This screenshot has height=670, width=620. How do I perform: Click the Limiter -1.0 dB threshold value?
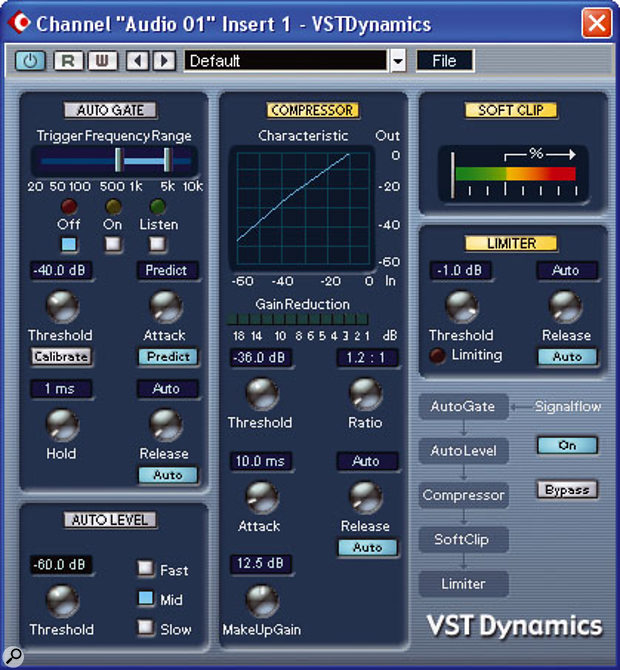tap(460, 270)
